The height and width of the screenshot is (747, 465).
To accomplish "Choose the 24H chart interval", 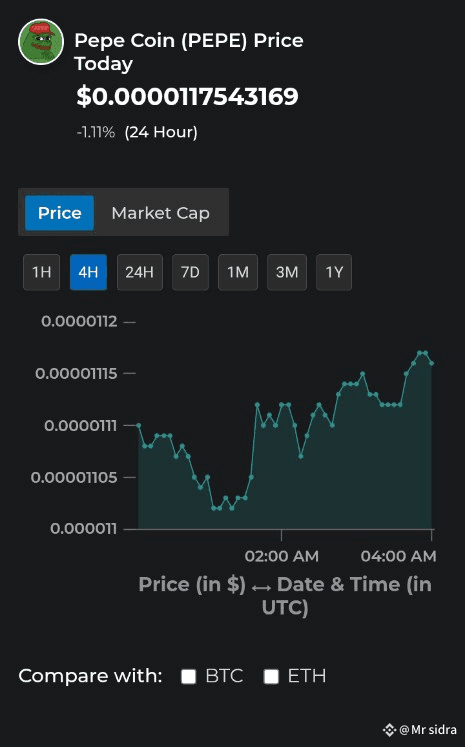I will pyautogui.click(x=140, y=272).
